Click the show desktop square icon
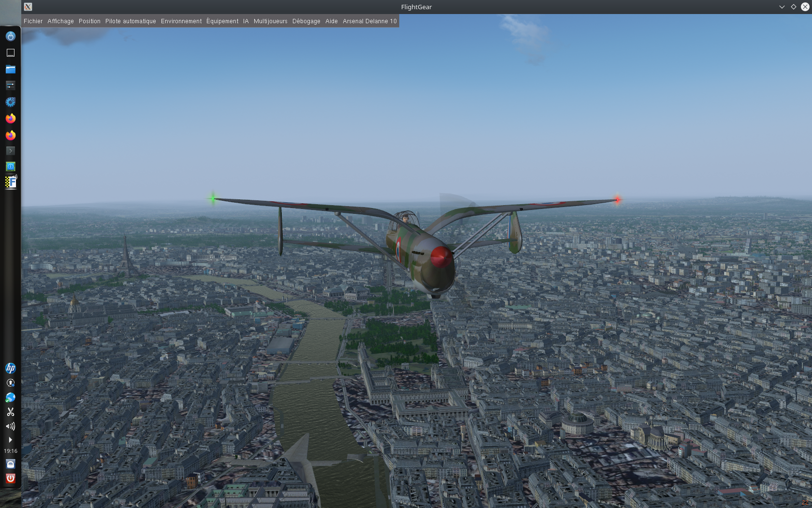Image resolution: width=812 pixels, height=508 pixels. click(x=11, y=53)
